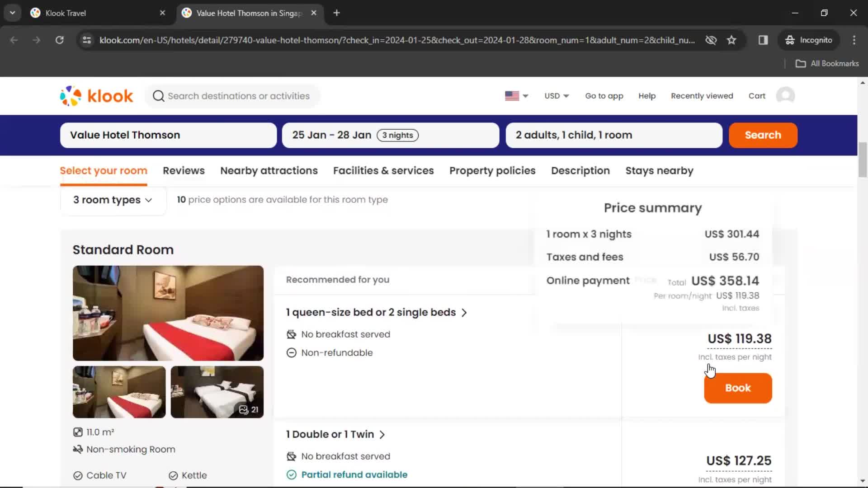Reload the page
The height and width of the screenshot is (488, 868).
click(x=59, y=40)
